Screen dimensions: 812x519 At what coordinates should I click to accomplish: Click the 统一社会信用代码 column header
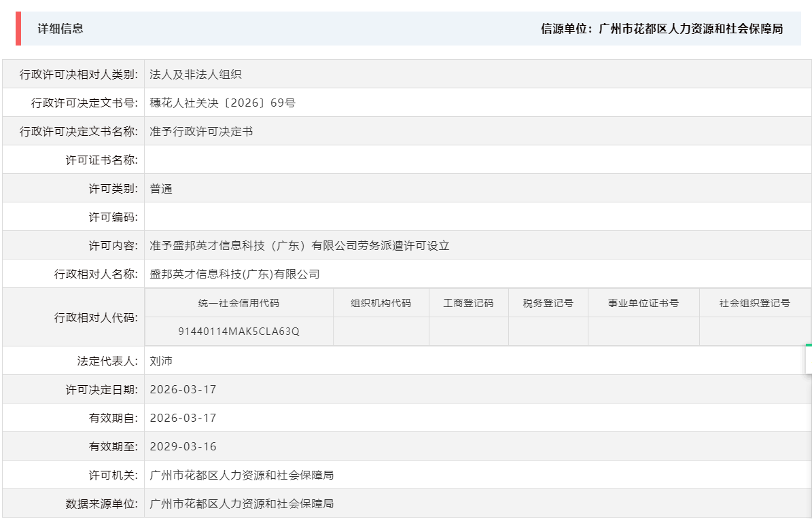tap(238, 302)
